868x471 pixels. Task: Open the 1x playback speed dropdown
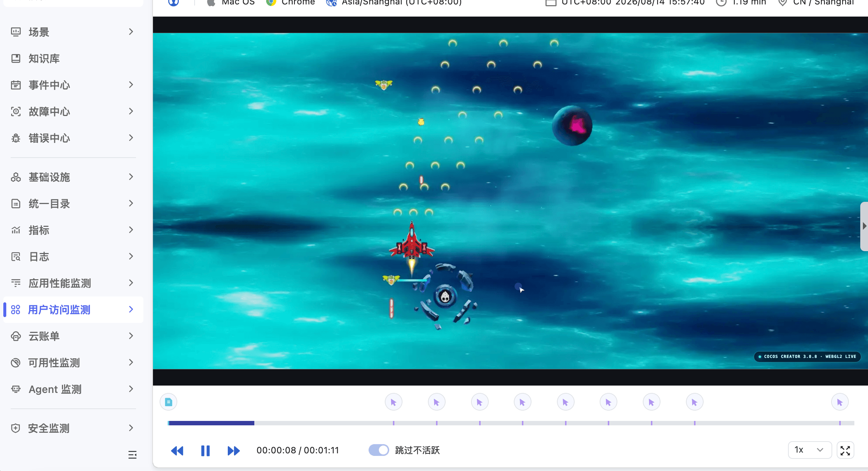tap(809, 450)
